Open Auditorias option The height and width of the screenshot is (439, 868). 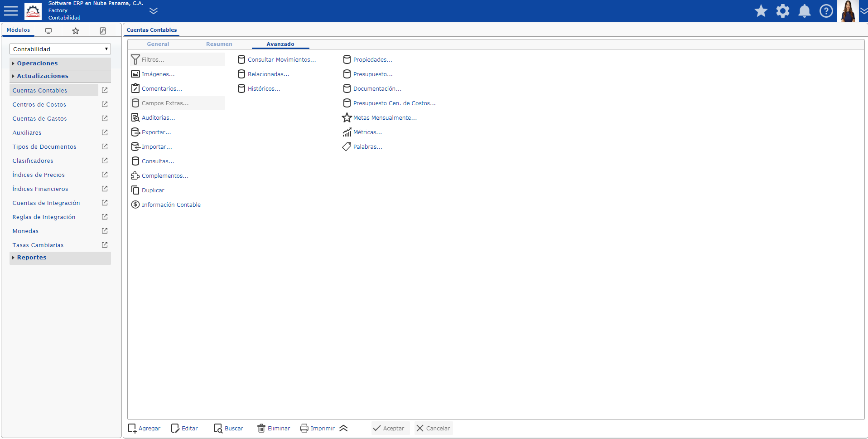click(x=153, y=117)
